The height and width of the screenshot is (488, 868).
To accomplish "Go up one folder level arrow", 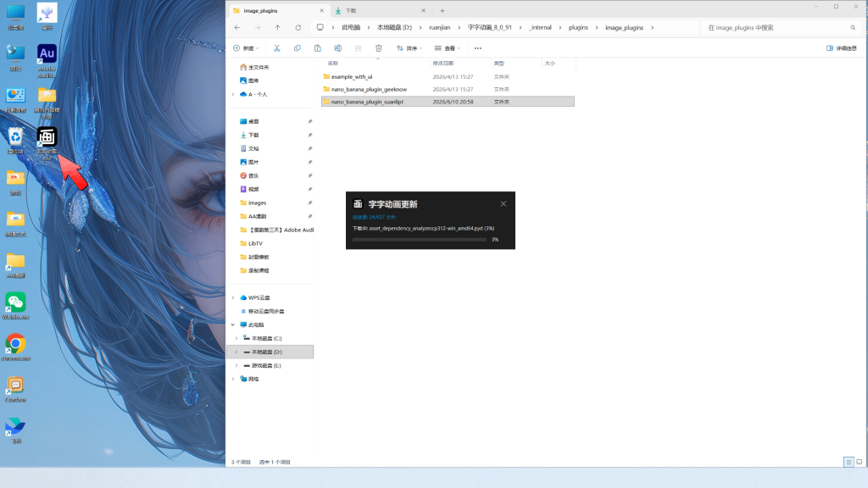I will 277,27.
